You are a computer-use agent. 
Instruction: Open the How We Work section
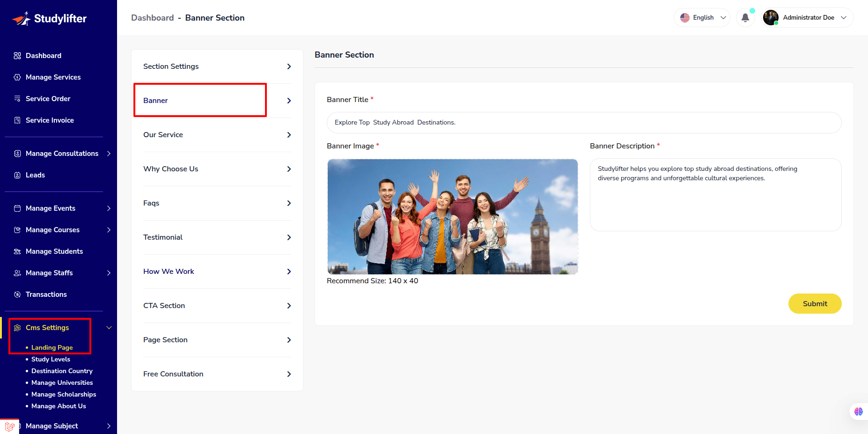(217, 272)
